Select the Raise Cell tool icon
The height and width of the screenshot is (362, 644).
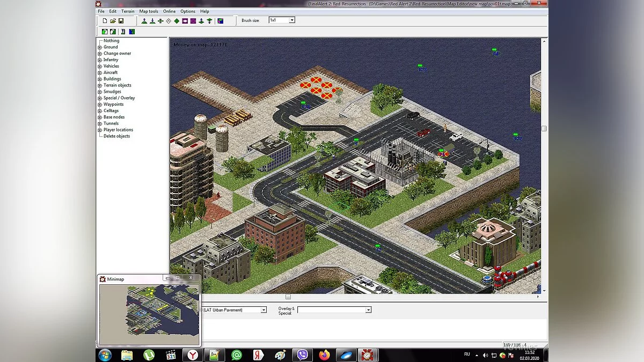(x=201, y=21)
